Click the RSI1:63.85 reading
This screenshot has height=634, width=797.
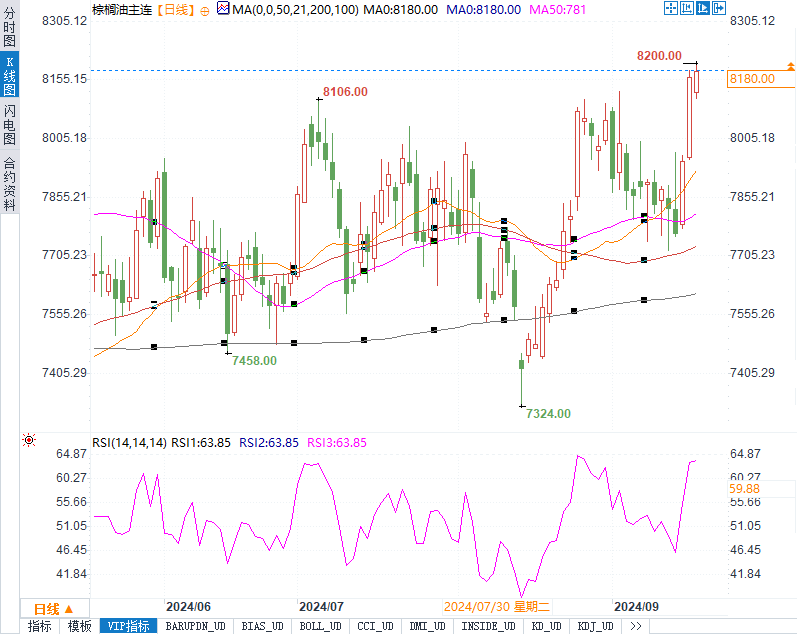pos(201,443)
